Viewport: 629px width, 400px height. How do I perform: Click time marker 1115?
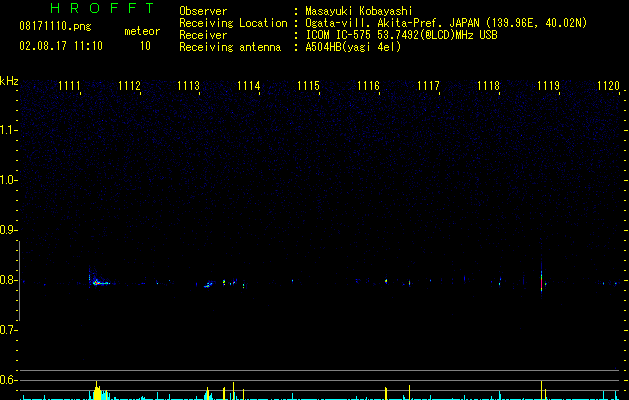[308, 86]
